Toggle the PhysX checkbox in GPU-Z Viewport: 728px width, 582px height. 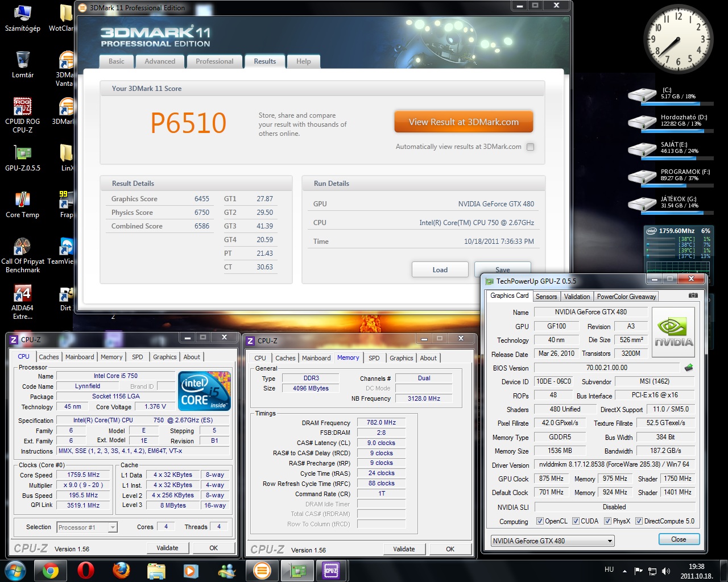pos(608,521)
